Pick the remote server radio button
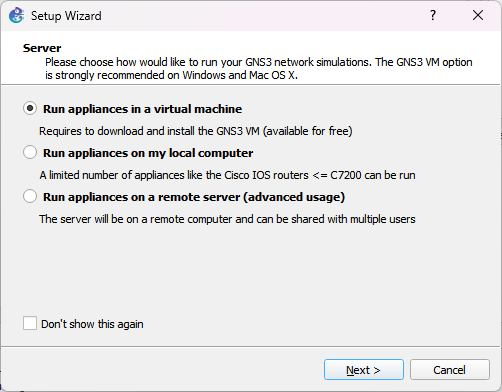The width and height of the screenshot is (502, 392). pyautogui.click(x=30, y=196)
